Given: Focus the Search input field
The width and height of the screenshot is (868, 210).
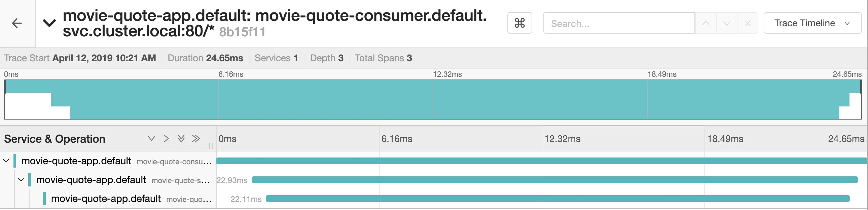Looking at the screenshot, I should (x=619, y=23).
